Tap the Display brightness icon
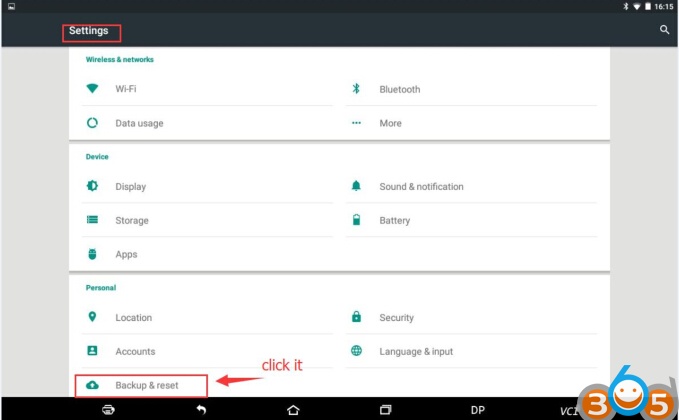The width and height of the screenshot is (679, 420). (92, 186)
